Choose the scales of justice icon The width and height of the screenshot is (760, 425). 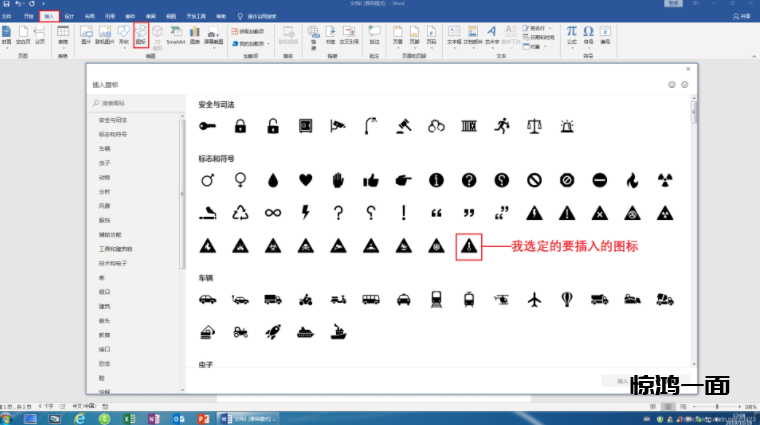pos(534,126)
